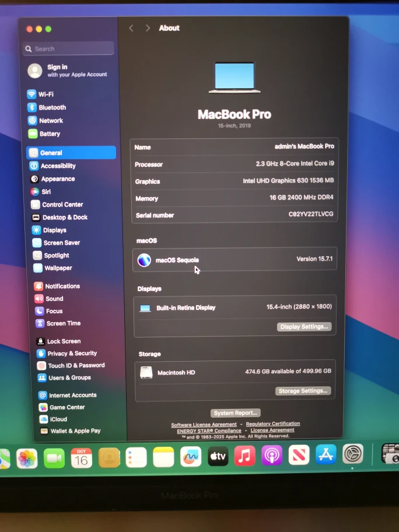
Task: Open Calendar in the Dock
Action: click(x=82, y=458)
